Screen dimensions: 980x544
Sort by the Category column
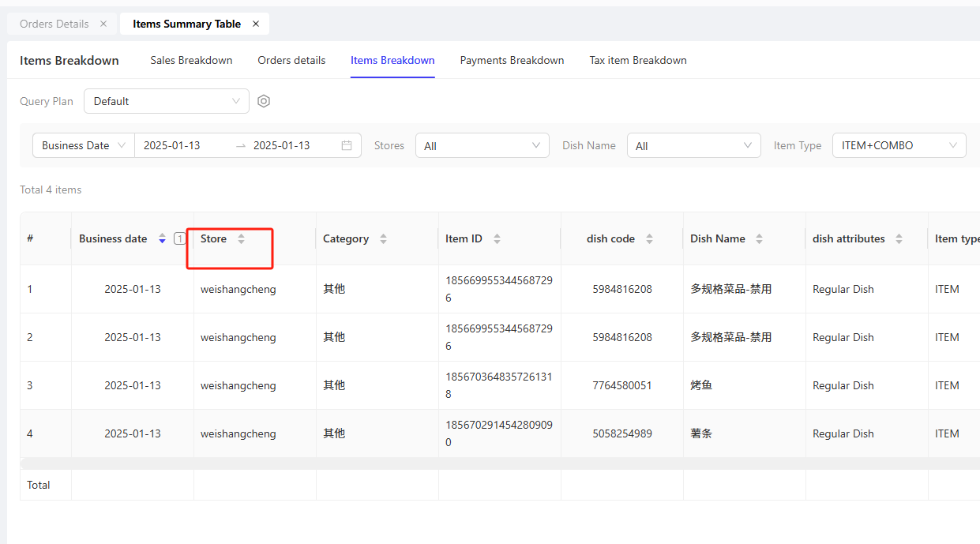click(383, 238)
